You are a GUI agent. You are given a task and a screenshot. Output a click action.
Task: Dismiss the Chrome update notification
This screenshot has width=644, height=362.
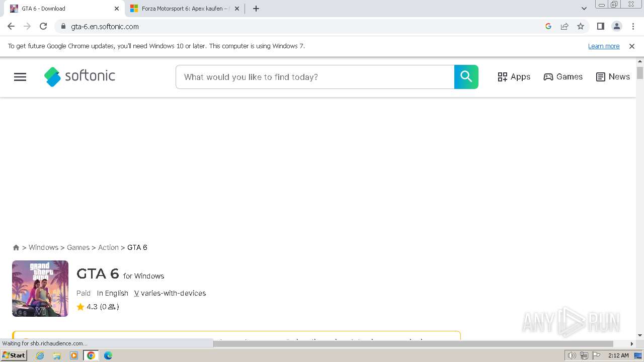(632, 46)
